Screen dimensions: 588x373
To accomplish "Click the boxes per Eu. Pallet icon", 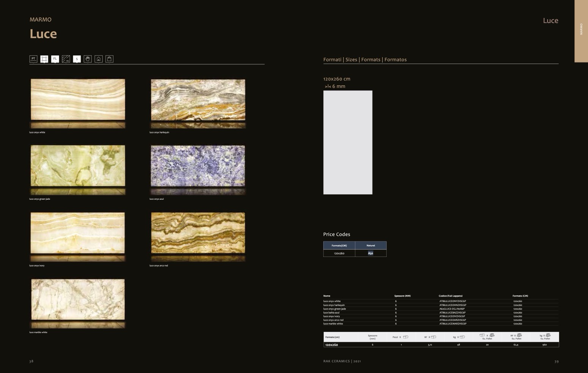I will tap(487, 335).
